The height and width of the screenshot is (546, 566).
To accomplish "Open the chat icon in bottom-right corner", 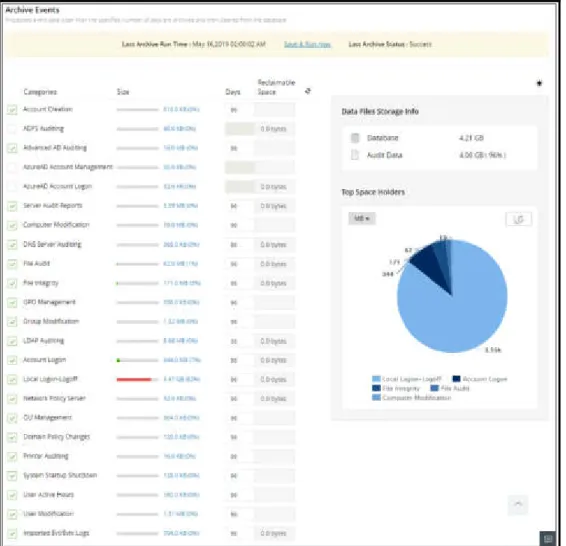I will coord(548,539).
